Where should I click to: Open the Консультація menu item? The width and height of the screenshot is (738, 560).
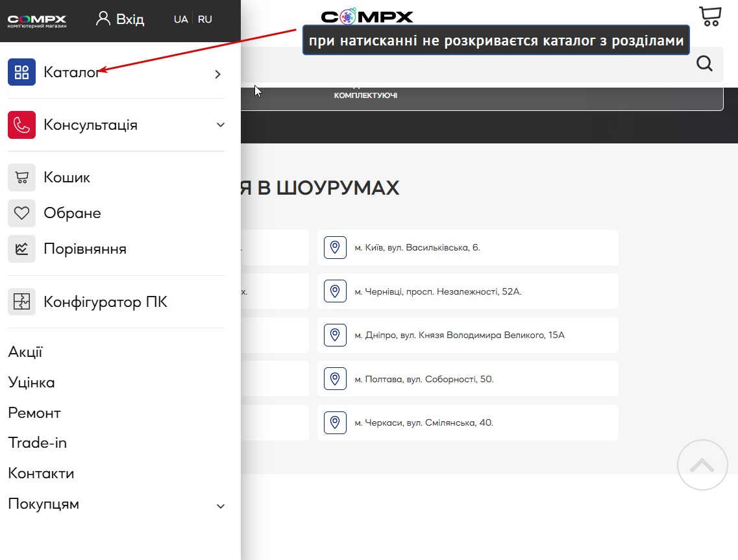click(x=90, y=125)
